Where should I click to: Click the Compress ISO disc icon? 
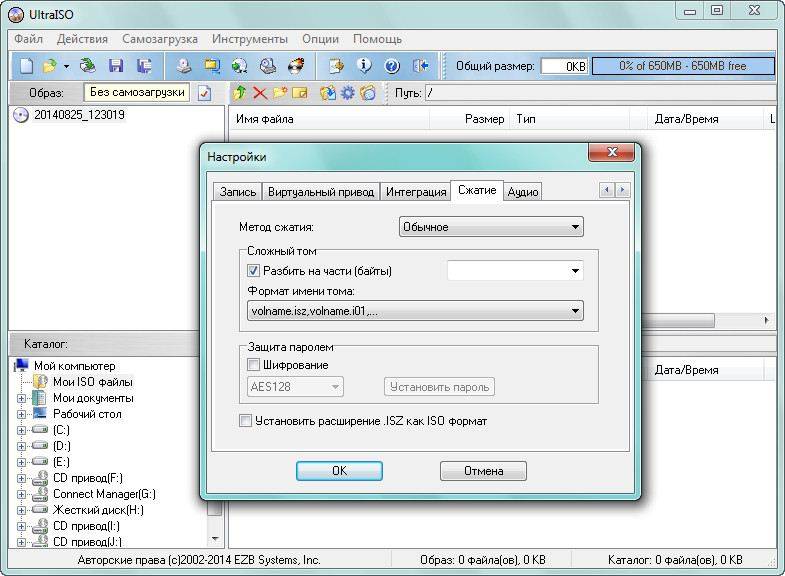click(240, 66)
